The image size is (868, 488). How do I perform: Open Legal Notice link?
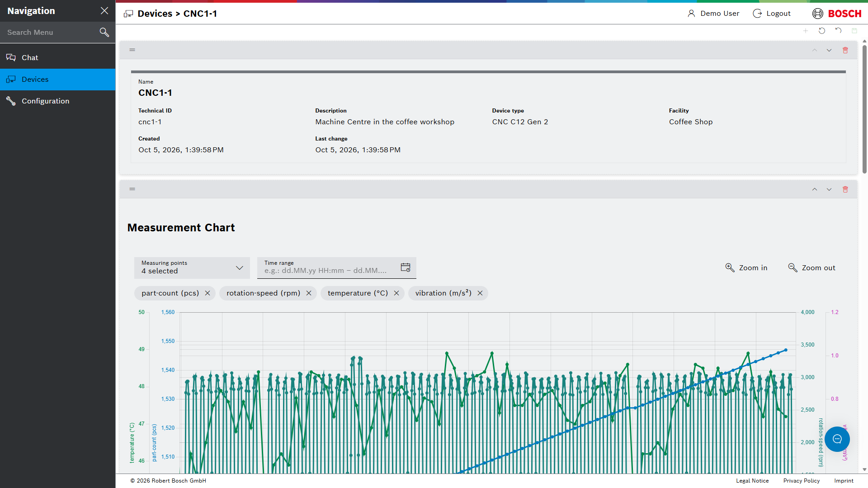click(752, 481)
